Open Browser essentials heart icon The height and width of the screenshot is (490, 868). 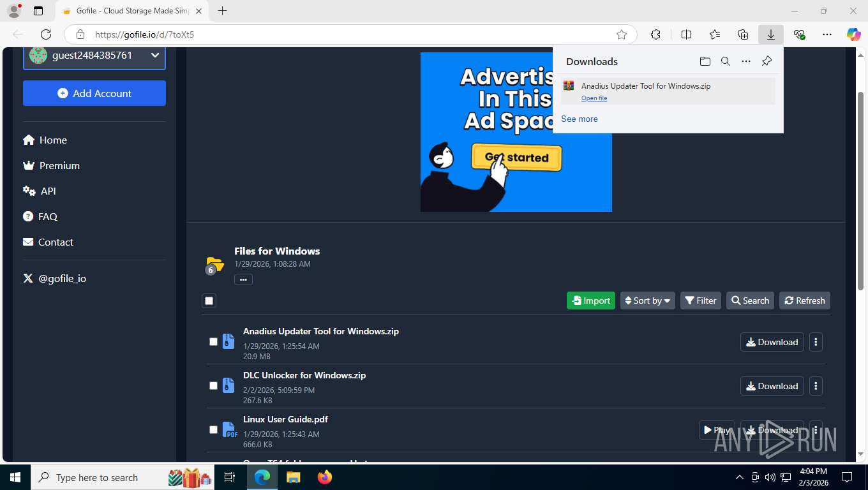(799, 34)
